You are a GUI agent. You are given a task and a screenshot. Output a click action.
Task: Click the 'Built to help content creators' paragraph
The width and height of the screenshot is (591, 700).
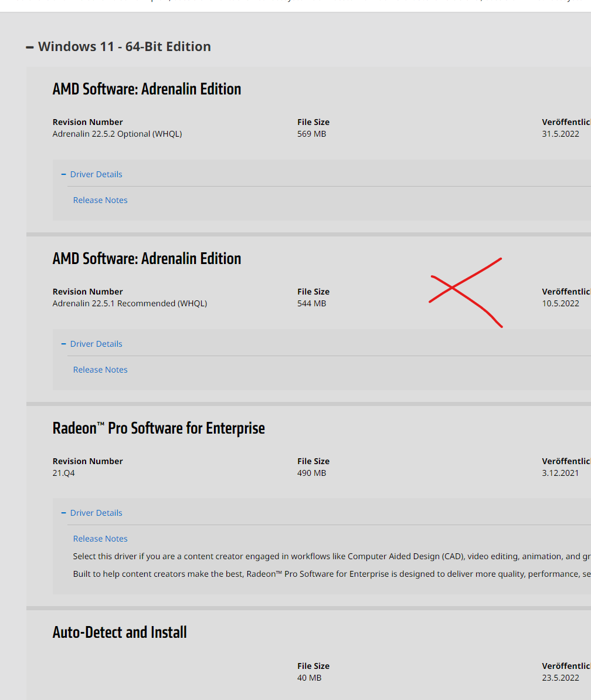pyautogui.click(x=332, y=574)
